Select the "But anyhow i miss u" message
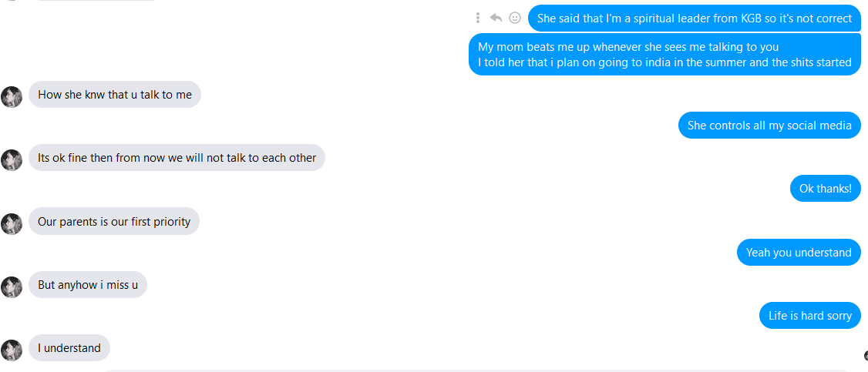This screenshot has height=372, width=868. coord(88,285)
